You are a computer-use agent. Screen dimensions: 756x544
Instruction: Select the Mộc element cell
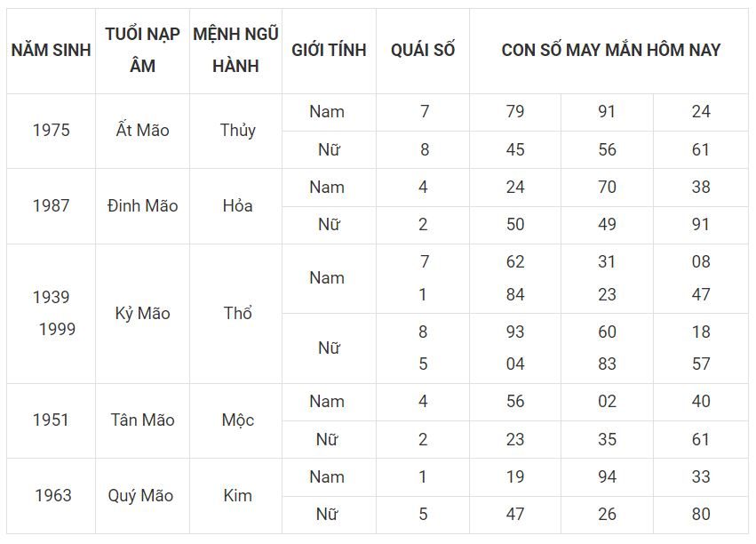click(x=237, y=420)
